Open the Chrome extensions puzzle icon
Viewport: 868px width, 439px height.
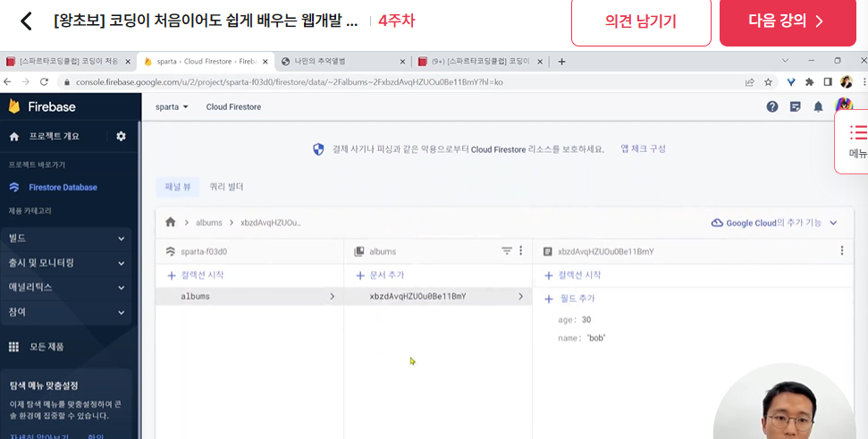click(809, 82)
